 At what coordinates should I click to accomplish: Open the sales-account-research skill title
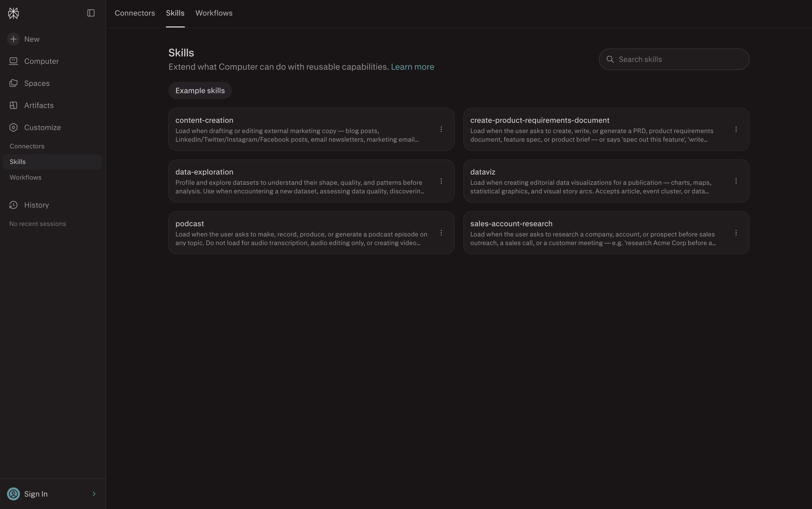[x=511, y=224]
